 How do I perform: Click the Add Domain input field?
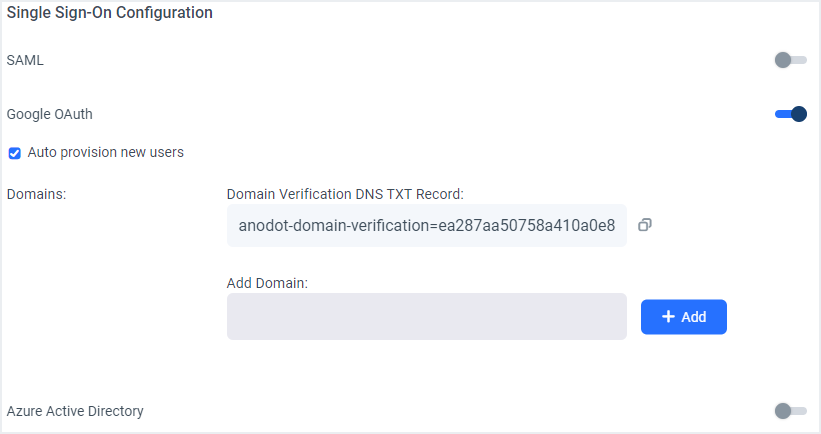[x=427, y=316]
